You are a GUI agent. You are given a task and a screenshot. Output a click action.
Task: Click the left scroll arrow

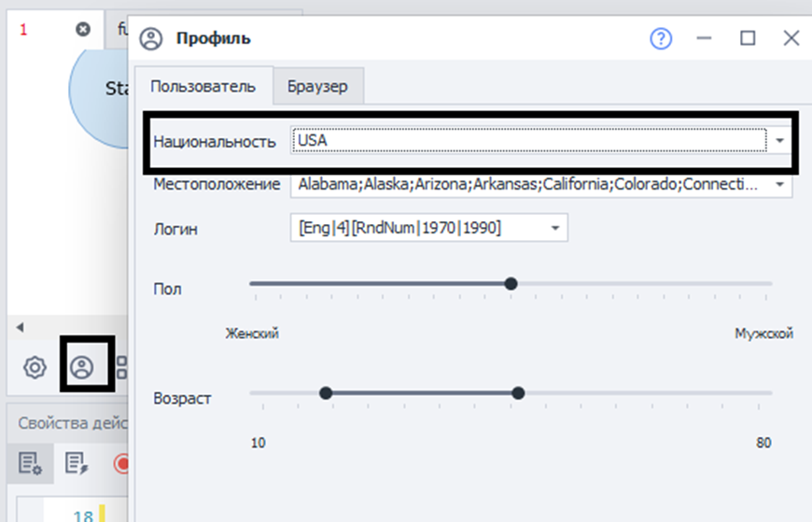click(19, 328)
